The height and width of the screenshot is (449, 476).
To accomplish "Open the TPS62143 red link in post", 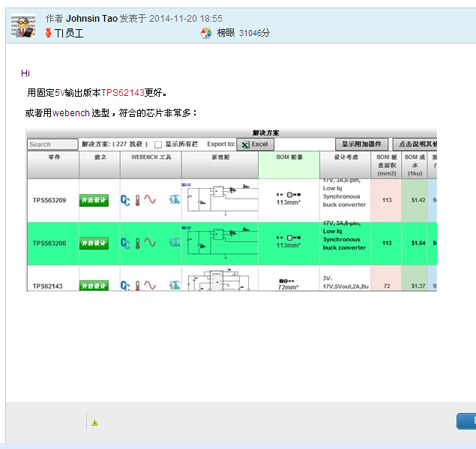I will (x=123, y=93).
